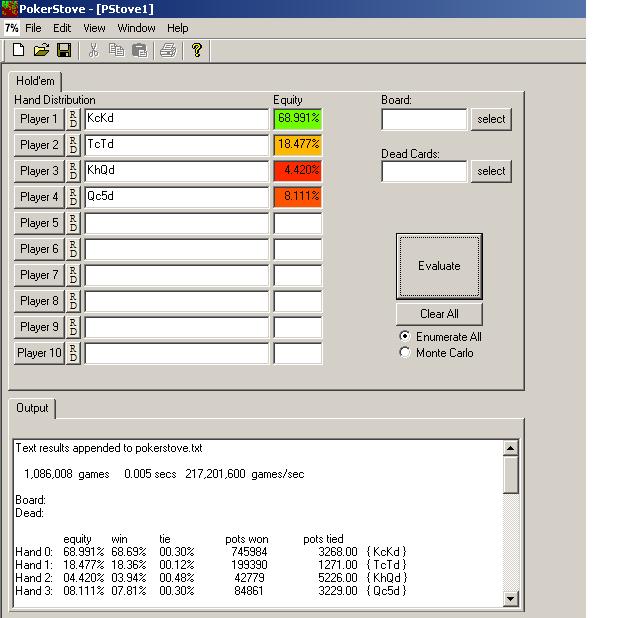This screenshot has width=640, height=618.
Task: Click the Clear All button
Action: click(439, 314)
